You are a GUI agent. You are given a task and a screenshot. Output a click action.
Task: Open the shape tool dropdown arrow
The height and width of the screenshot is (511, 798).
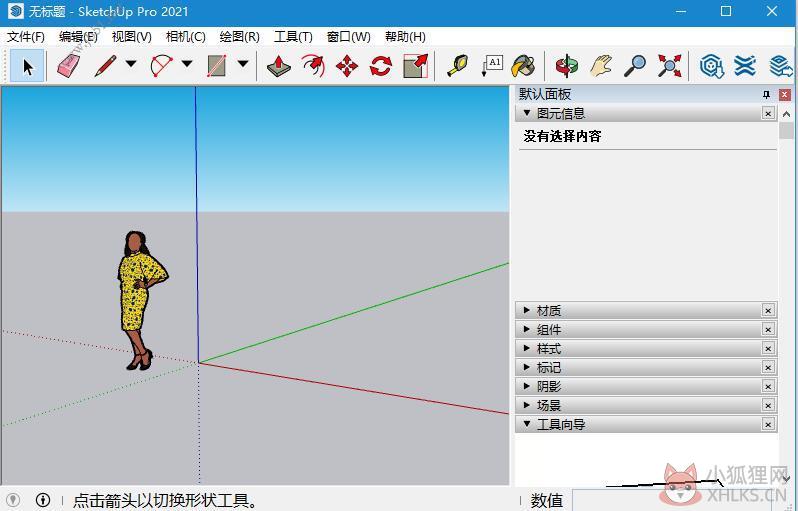(243, 64)
